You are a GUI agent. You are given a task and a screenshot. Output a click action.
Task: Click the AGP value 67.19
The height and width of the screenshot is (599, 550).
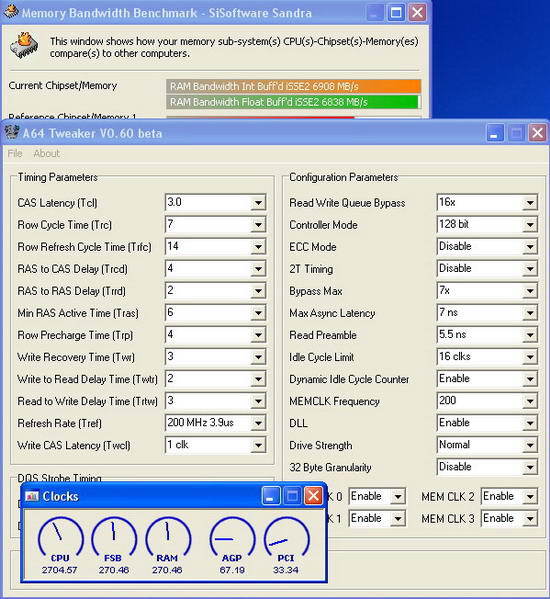232,570
